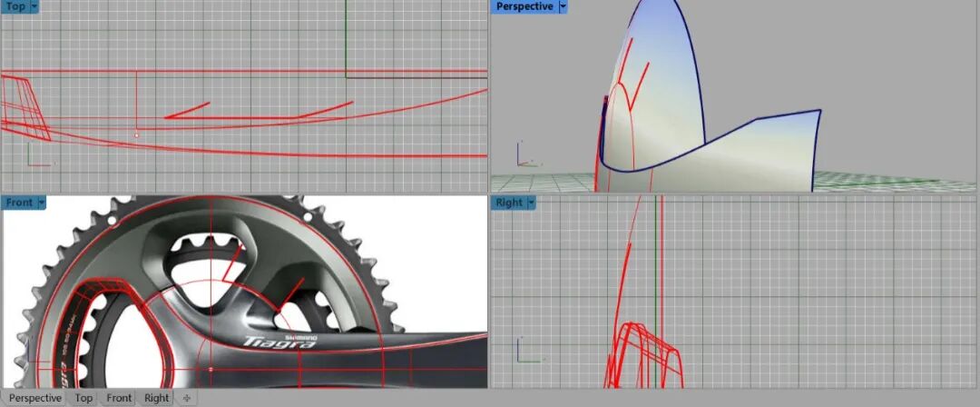Open the Top viewport dropdown arrow
This screenshot has width=980, height=407.
pos(34,6)
